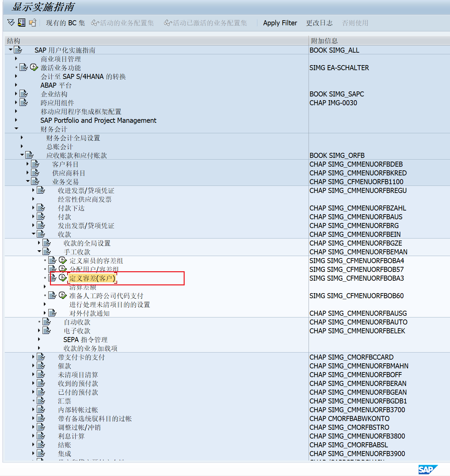The height and width of the screenshot is (476, 450).
Task: Expand the 收款的业务加载项 node
Action: tap(39, 348)
